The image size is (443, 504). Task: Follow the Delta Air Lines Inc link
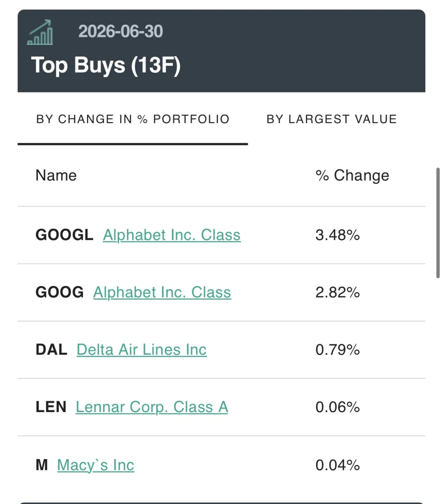(x=142, y=350)
